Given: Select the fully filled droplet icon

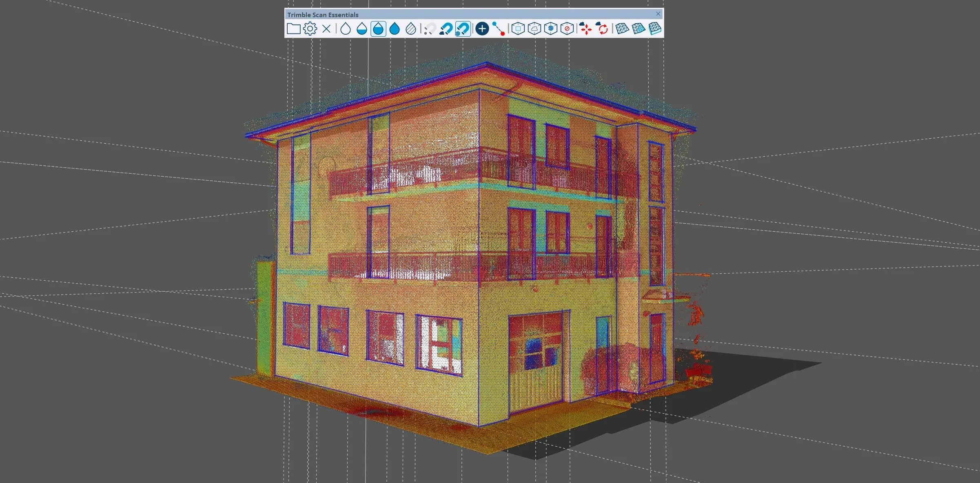Looking at the screenshot, I should click(x=395, y=29).
